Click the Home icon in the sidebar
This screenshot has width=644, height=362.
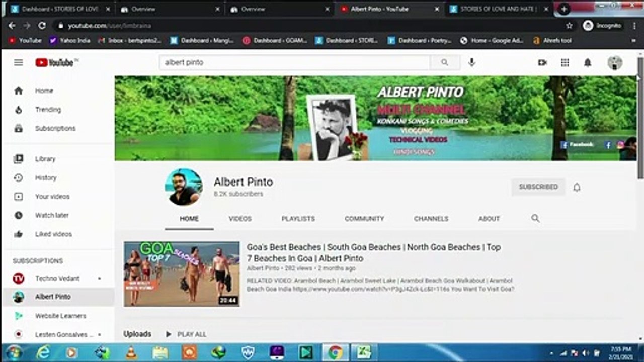[19, 91]
